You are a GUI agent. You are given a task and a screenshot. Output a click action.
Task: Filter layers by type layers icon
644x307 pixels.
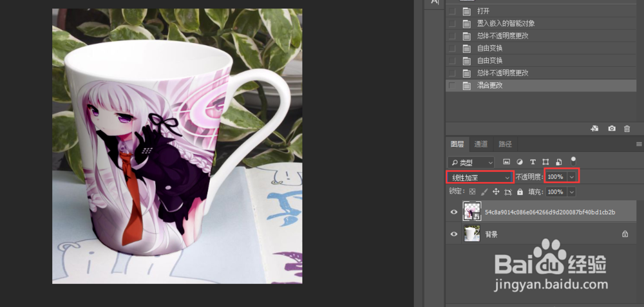click(533, 162)
